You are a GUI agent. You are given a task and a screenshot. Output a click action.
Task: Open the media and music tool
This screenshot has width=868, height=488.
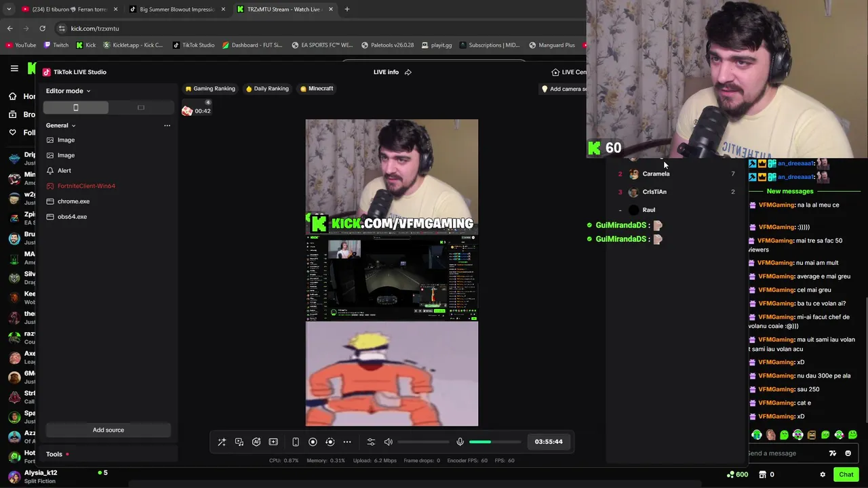[239, 442]
